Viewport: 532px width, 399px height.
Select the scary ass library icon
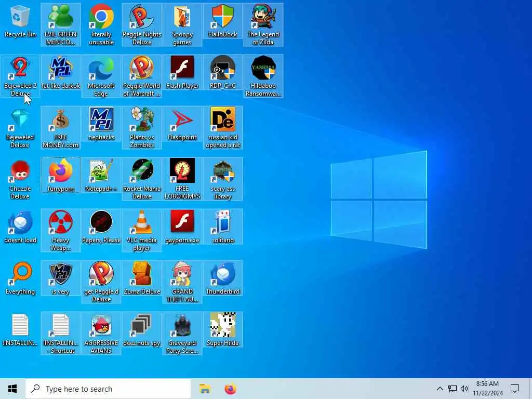(x=223, y=179)
